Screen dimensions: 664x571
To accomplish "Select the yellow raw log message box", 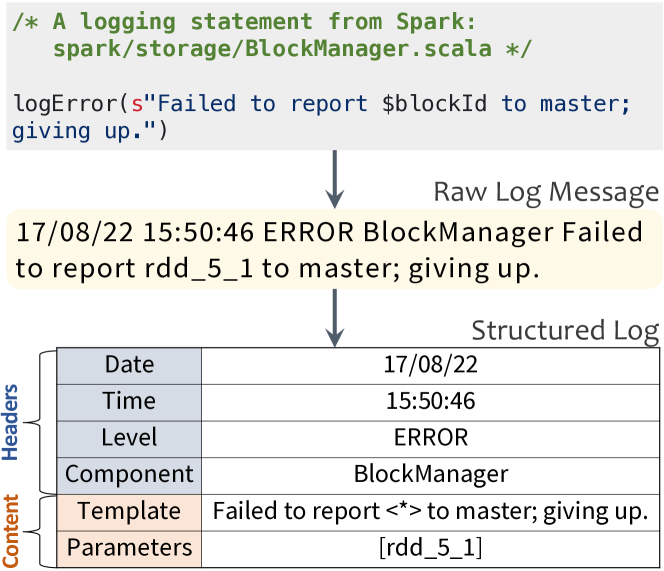I will coord(332,250).
